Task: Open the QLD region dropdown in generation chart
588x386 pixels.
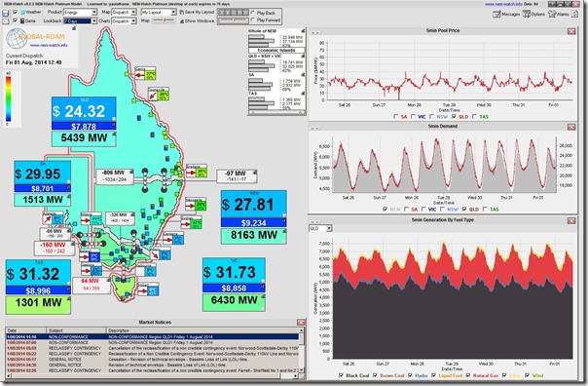Action: point(320,228)
